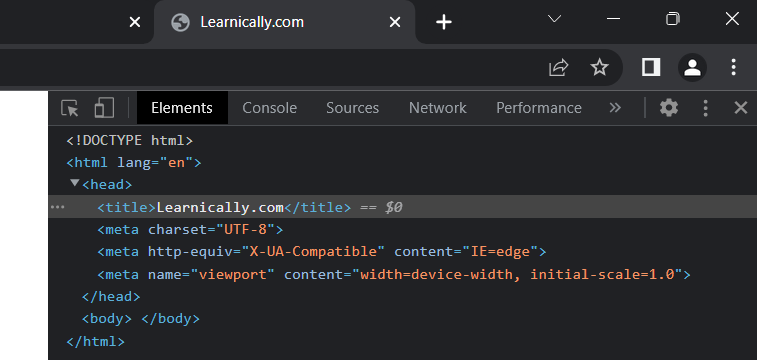Restore down the browser window
The height and width of the screenshot is (360, 757).
point(673,19)
